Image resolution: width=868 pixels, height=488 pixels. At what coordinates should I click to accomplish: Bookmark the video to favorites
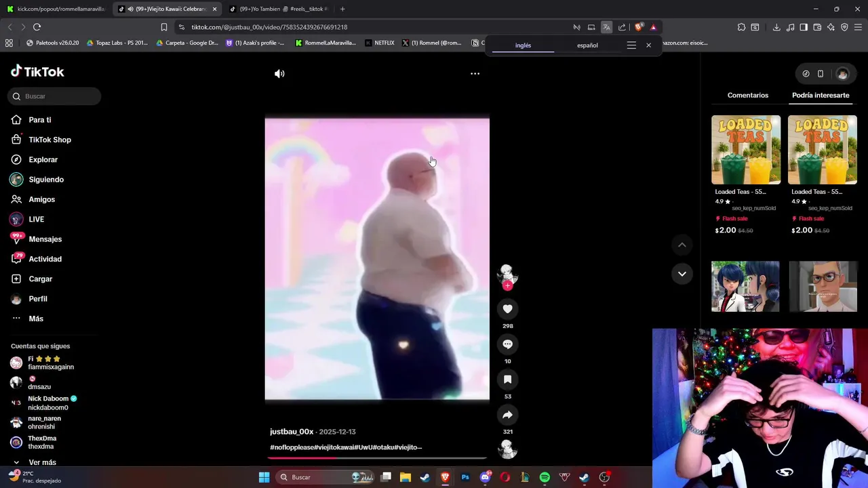point(507,380)
